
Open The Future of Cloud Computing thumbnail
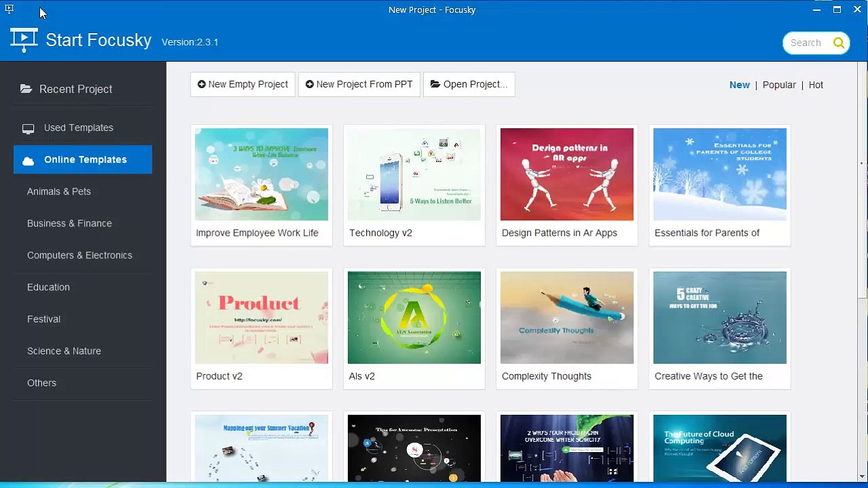[720, 448]
